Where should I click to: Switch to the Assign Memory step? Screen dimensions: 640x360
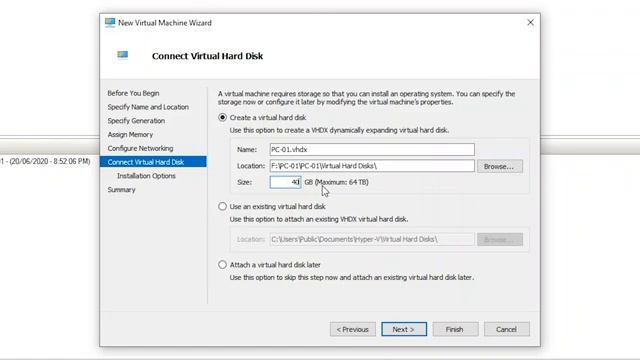click(130, 135)
